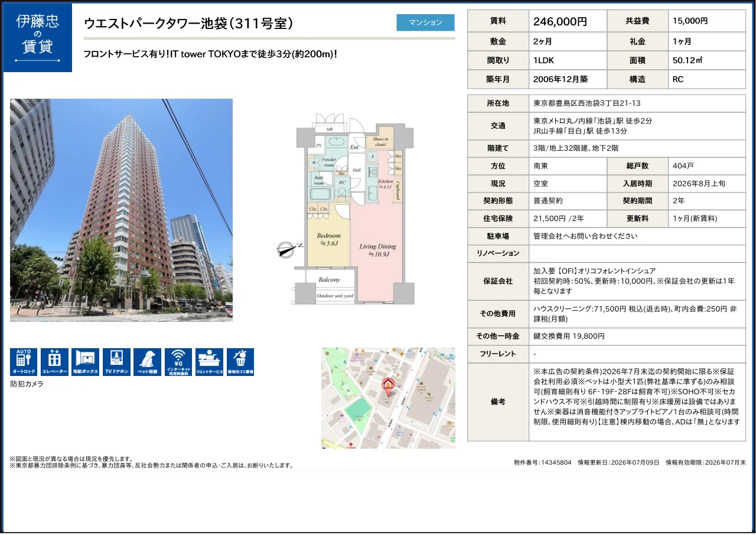This screenshot has height=535, width=756.
Task: Click the 住宅保険 value 21,500円 /2年
Action: (x=559, y=218)
